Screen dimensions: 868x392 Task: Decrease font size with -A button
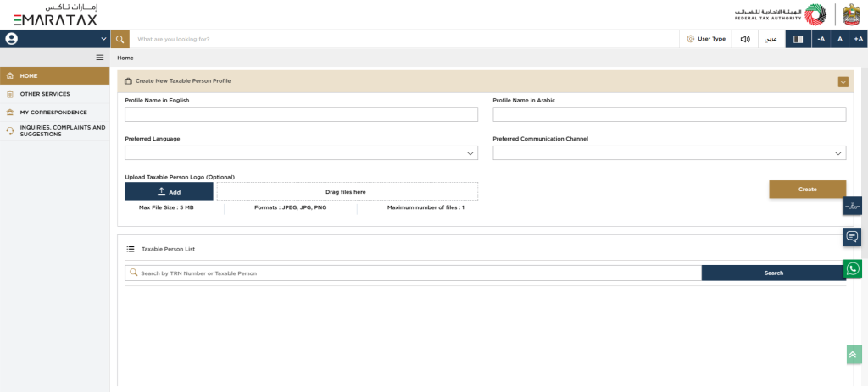[x=821, y=39]
